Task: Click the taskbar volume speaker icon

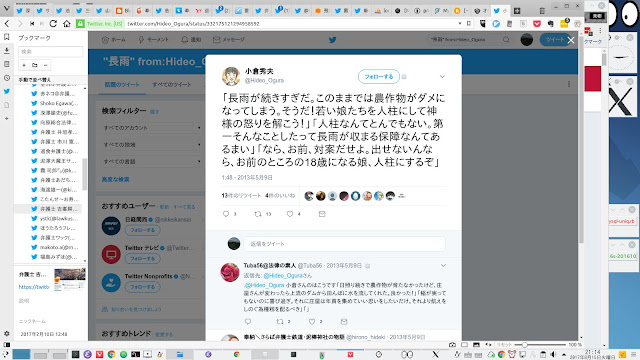Action: click(553, 354)
